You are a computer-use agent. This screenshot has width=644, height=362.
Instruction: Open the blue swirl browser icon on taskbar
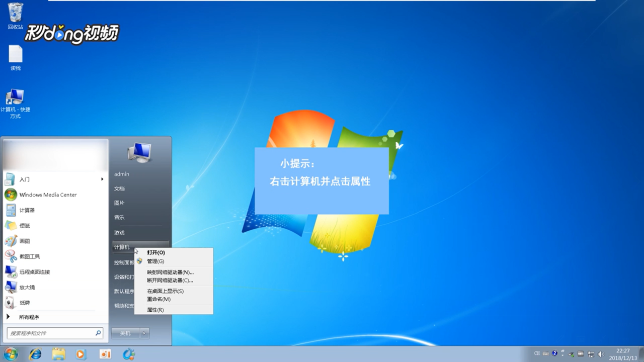pos(129,354)
